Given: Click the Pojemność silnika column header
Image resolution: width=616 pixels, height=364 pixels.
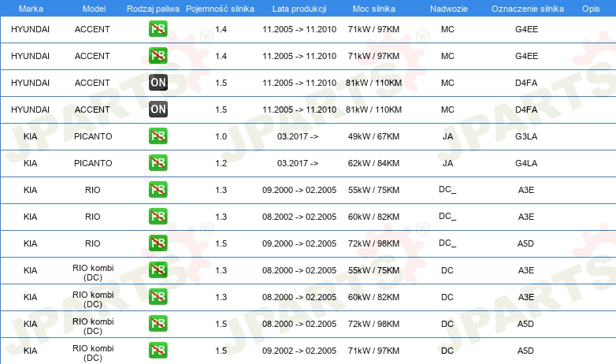Looking at the screenshot, I should 220,9.
